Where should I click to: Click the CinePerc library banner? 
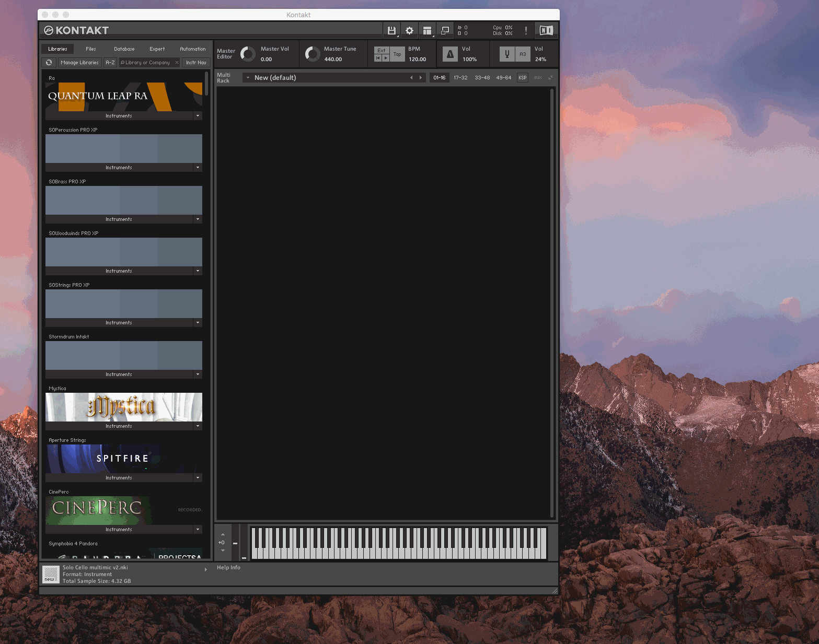click(x=124, y=510)
